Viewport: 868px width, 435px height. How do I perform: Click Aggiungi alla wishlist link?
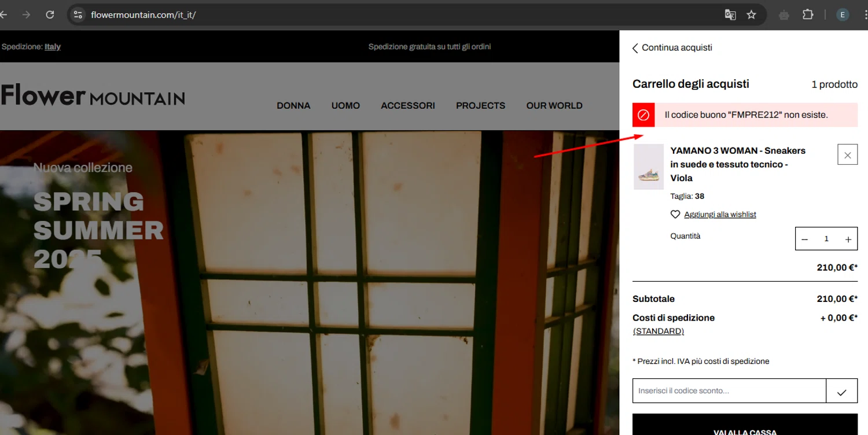[720, 215]
